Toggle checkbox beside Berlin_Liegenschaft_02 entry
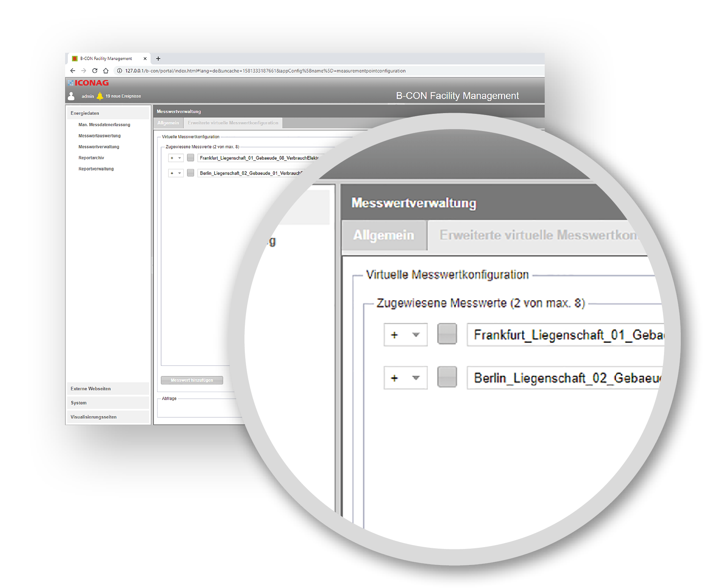Screen dimensions: 703x588 pos(190,173)
